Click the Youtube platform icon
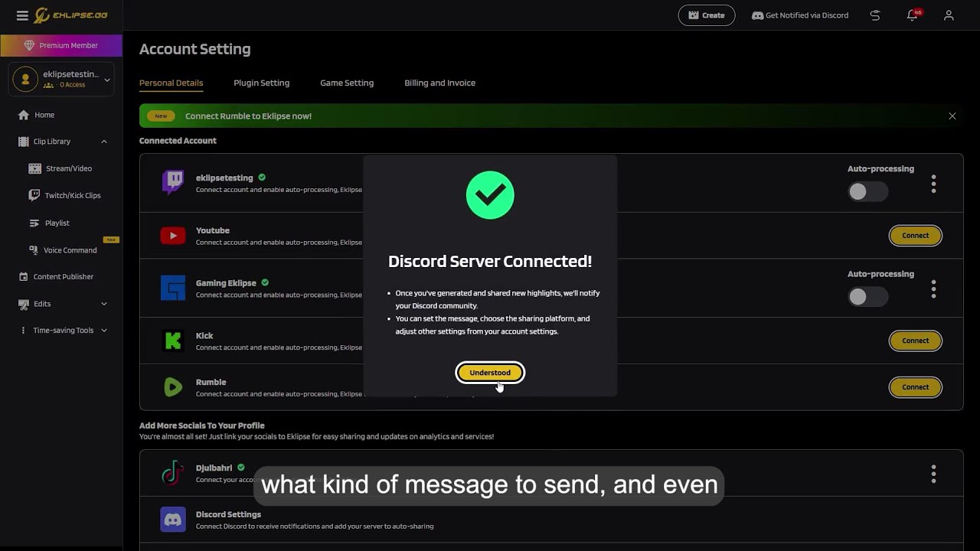This screenshot has width=980, height=551. [x=173, y=236]
